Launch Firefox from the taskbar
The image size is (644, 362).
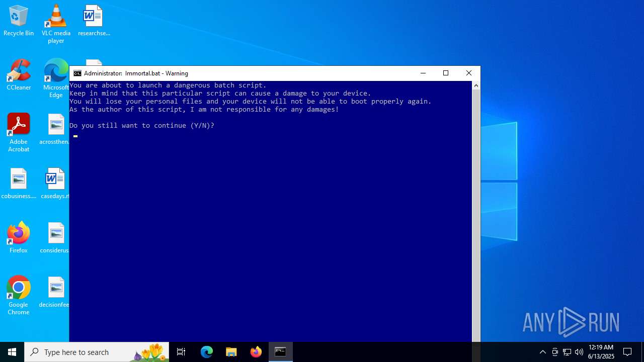click(256, 352)
